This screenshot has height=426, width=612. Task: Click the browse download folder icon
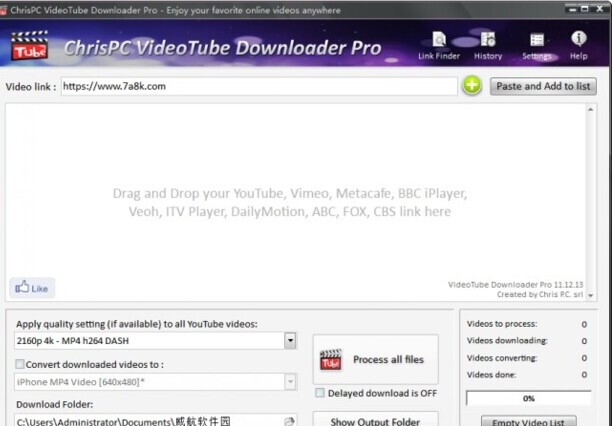[x=289, y=421]
